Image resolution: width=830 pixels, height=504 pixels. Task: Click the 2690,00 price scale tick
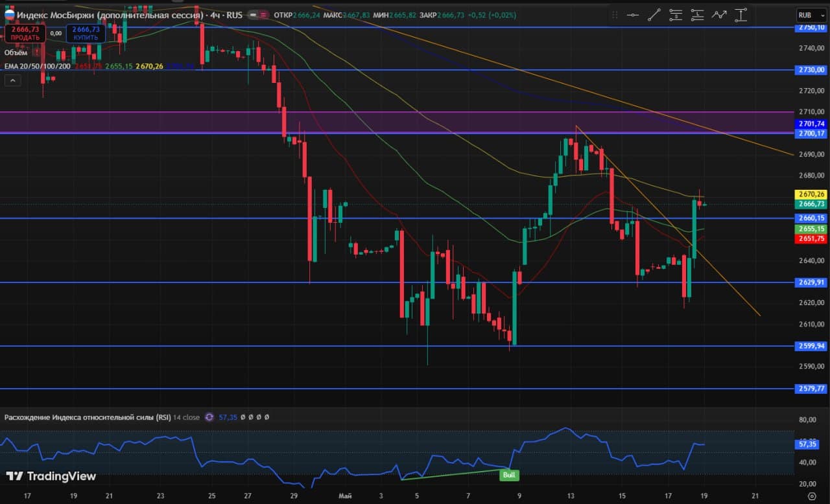click(x=812, y=154)
